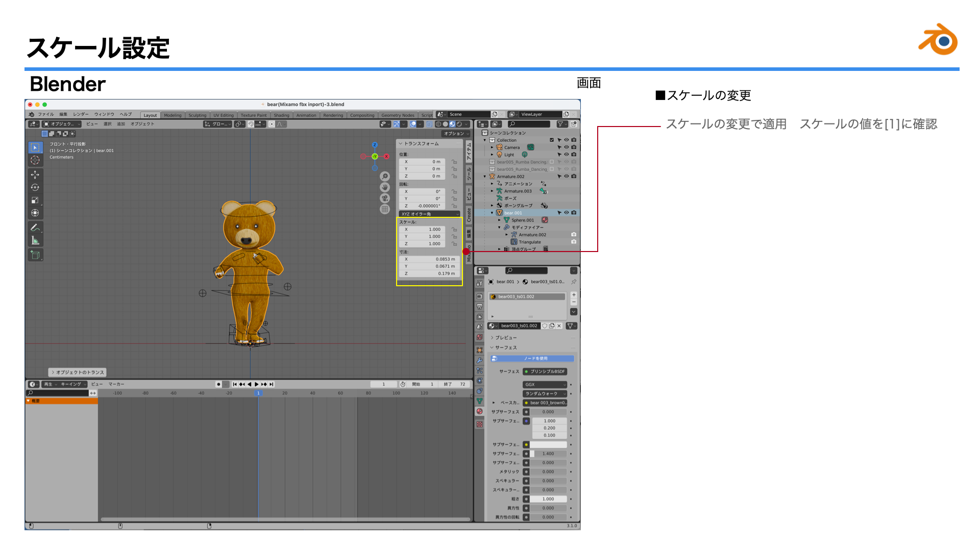Click the Use Nodes button

click(x=532, y=359)
